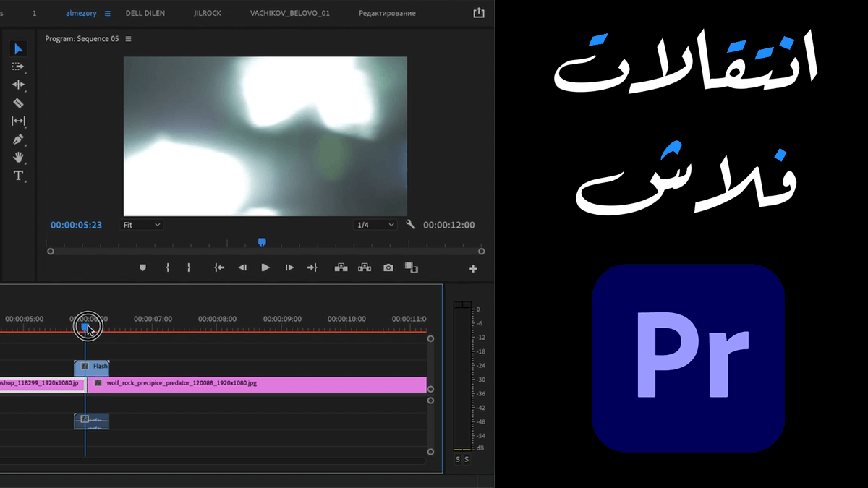This screenshot has width=868, height=488.
Task: Click the program monitor video preview
Action: 265,136
